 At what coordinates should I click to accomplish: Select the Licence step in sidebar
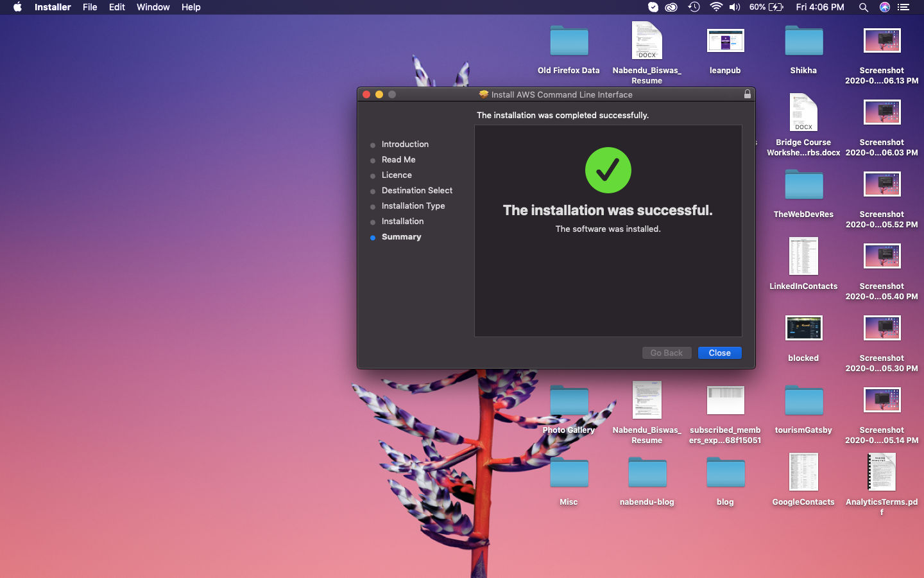[397, 175]
